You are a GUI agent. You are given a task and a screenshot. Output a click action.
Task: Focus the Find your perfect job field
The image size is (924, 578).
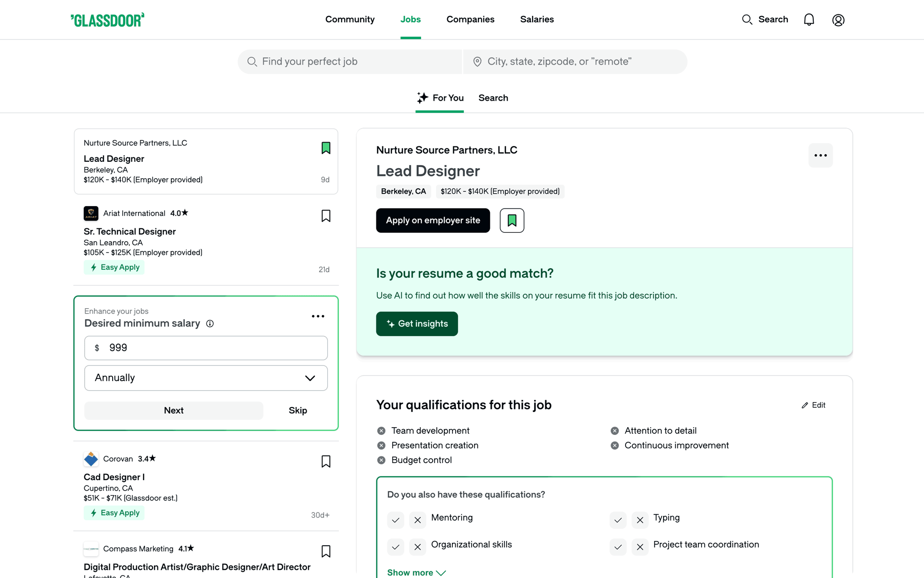350,62
